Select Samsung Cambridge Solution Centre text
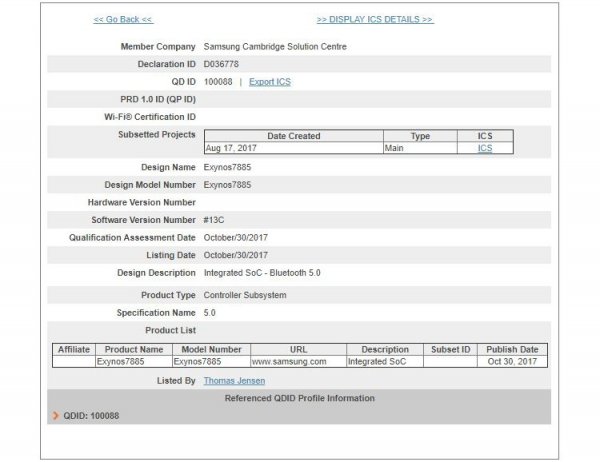The height and width of the screenshot is (462, 600). (275, 47)
